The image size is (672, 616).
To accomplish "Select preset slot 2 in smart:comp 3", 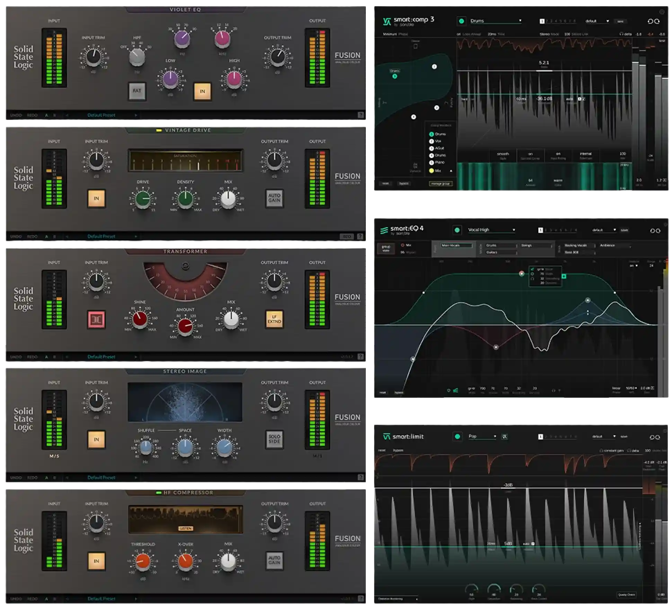I will [547, 21].
